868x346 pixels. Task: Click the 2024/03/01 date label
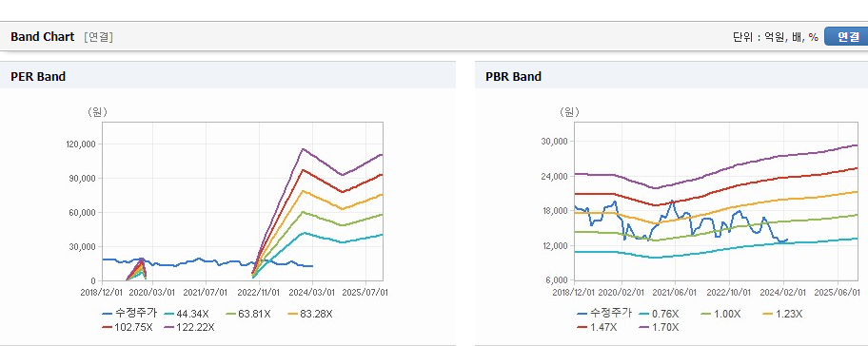(312, 292)
